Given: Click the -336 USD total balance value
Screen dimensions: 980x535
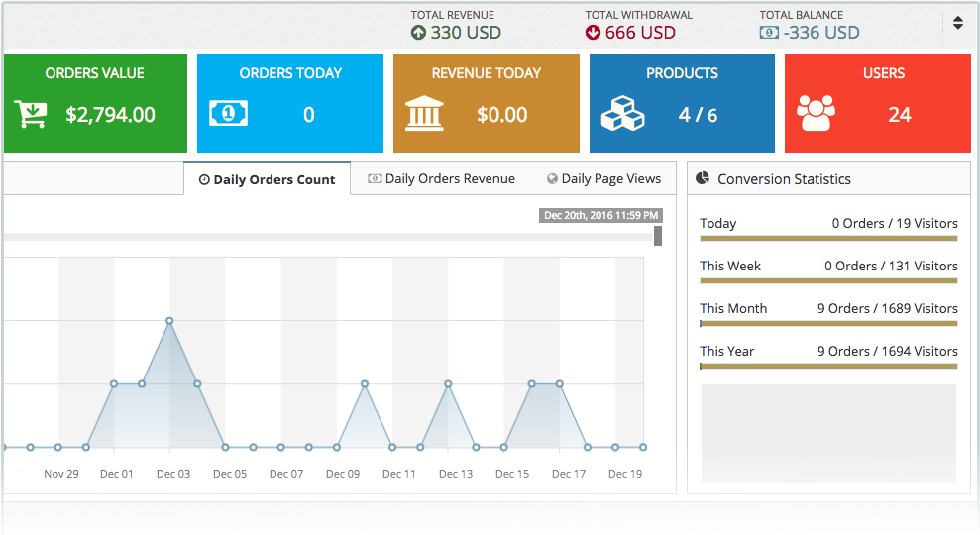Looking at the screenshot, I should [821, 33].
